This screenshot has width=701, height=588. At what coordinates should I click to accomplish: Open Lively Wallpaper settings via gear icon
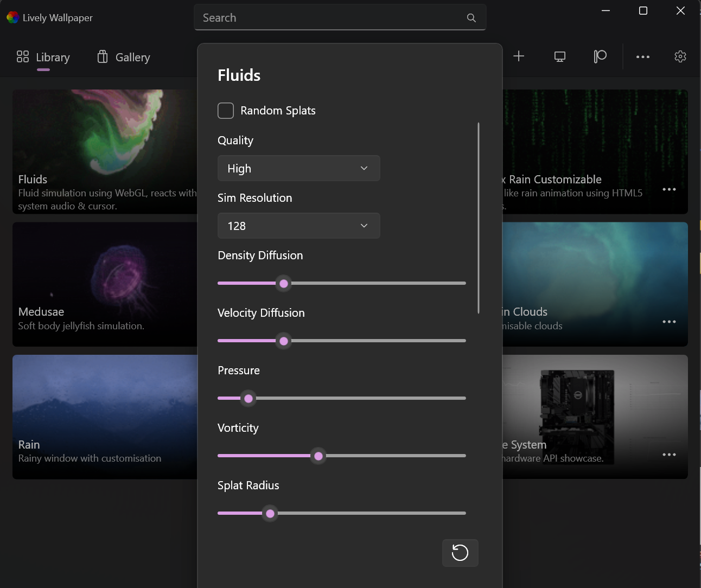680,56
